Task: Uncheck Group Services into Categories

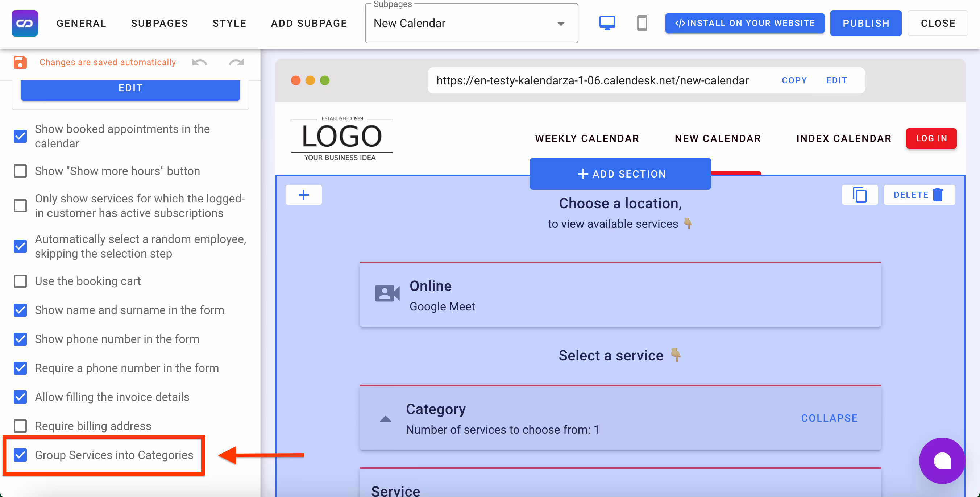Action: point(20,455)
